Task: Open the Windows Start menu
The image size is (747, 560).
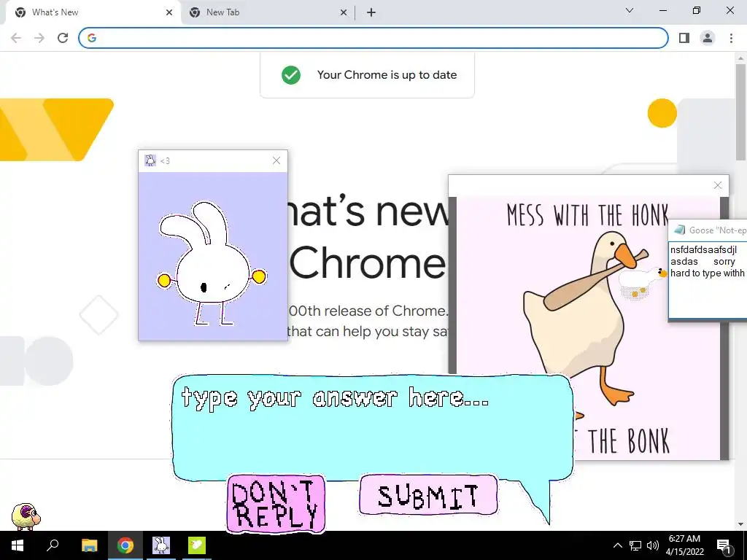Action: click(18, 545)
